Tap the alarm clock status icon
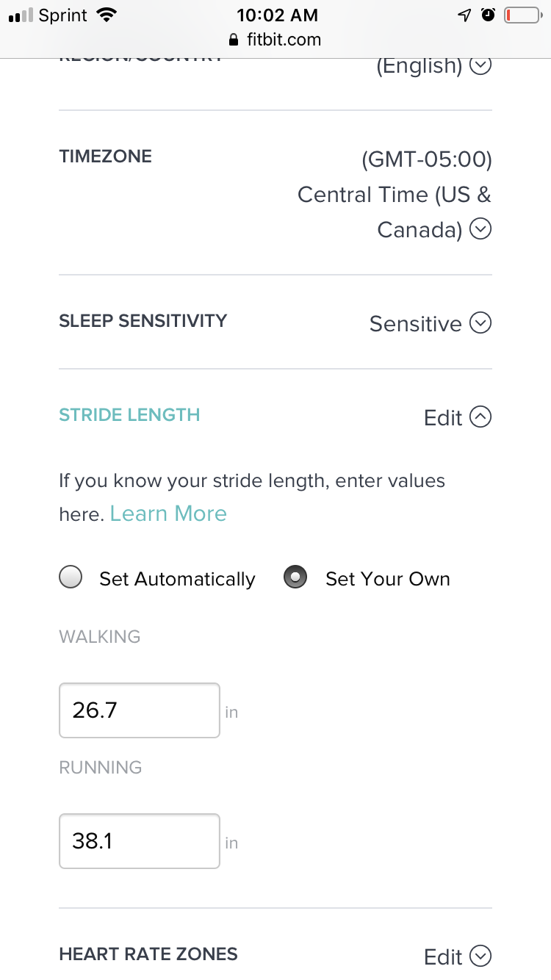The image size is (551, 980). (488, 15)
